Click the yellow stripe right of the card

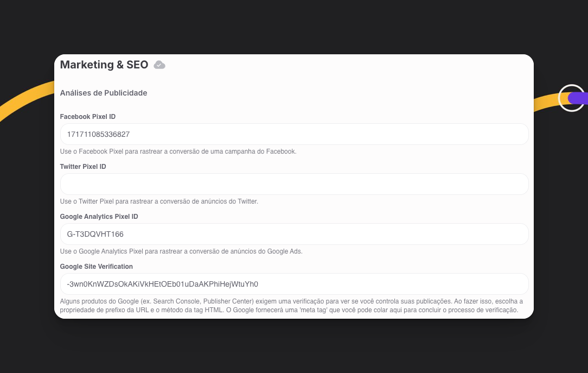(x=545, y=102)
